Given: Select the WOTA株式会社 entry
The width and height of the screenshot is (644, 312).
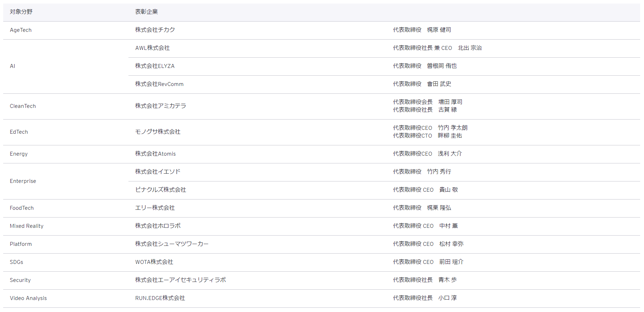Looking at the screenshot, I should point(154,262).
